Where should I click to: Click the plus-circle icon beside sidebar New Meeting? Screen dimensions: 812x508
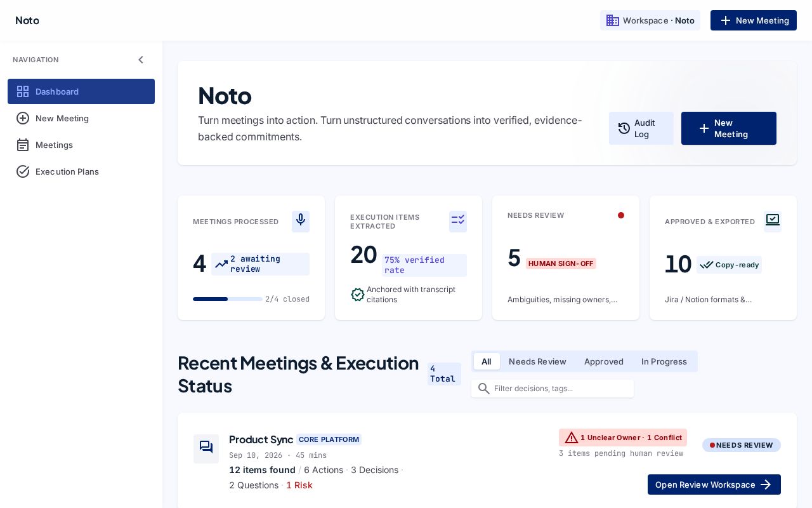coord(23,118)
